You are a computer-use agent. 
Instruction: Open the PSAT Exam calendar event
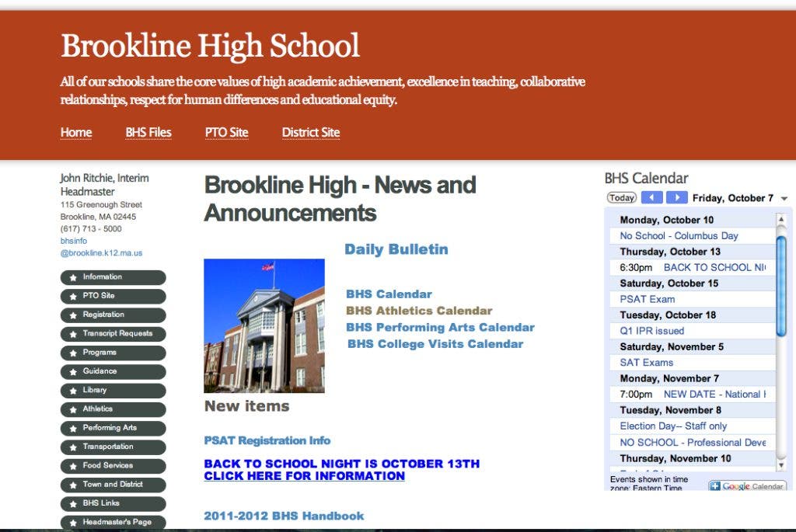point(648,299)
